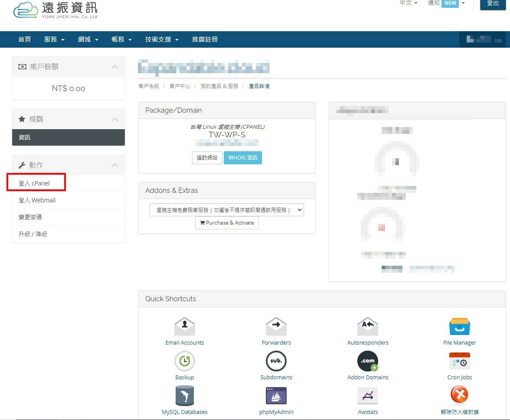Open the 服務 dropdown menu
510x420 pixels.
click(54, 39)
